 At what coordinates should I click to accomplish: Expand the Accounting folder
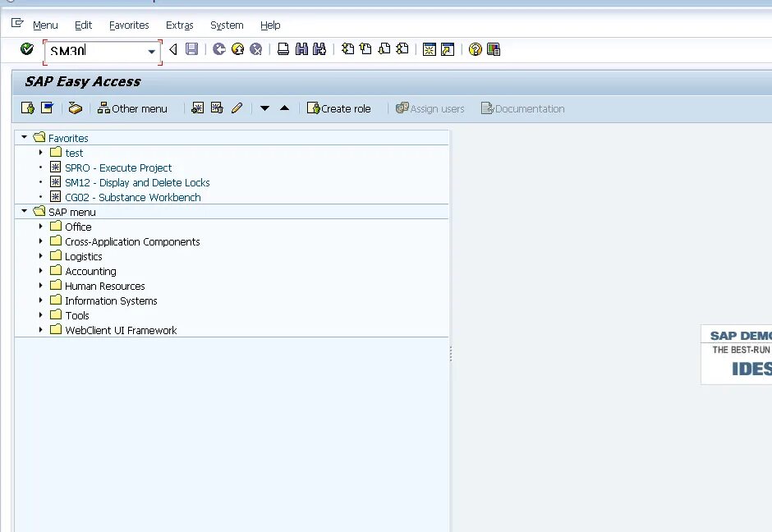coord(40,271)
